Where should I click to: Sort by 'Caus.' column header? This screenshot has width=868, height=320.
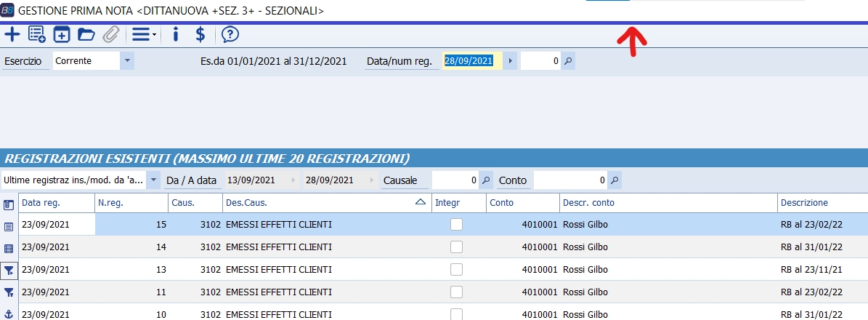point(195,203)
